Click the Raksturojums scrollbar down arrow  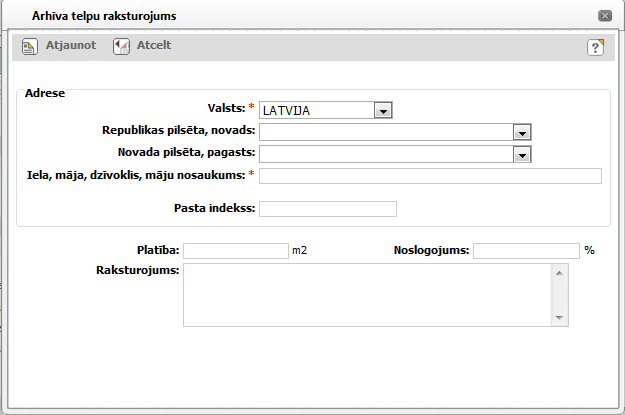click(x=560, y=318)
